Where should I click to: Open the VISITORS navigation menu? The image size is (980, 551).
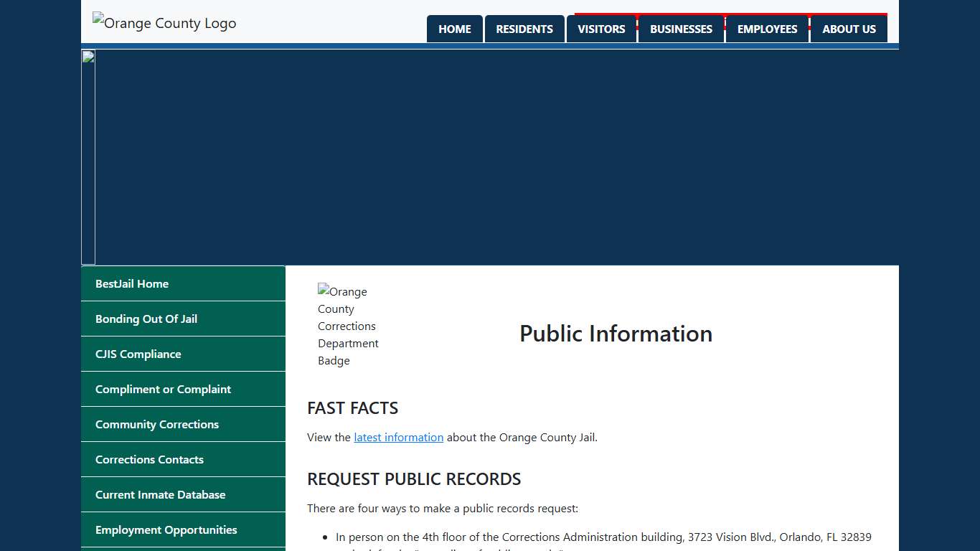(x=601, y=29)
